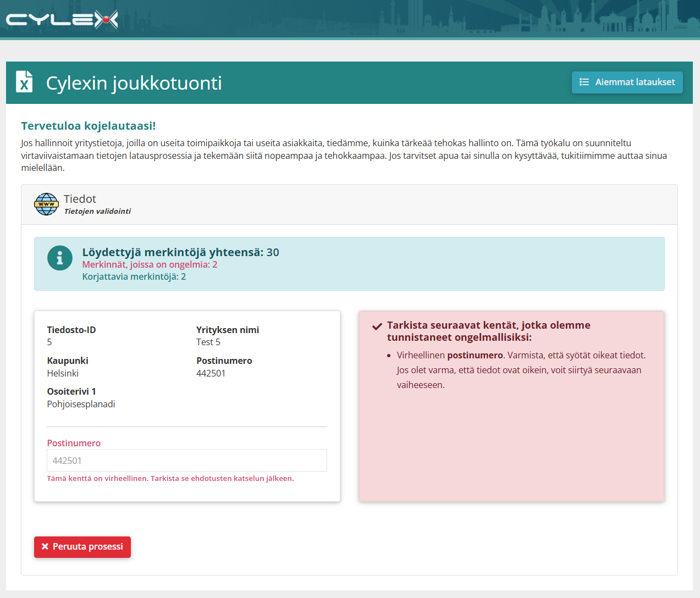Click the Yrityksen nimi value Test 5
Viewport: 700px width, 598px height.
(x=208, y=342)
